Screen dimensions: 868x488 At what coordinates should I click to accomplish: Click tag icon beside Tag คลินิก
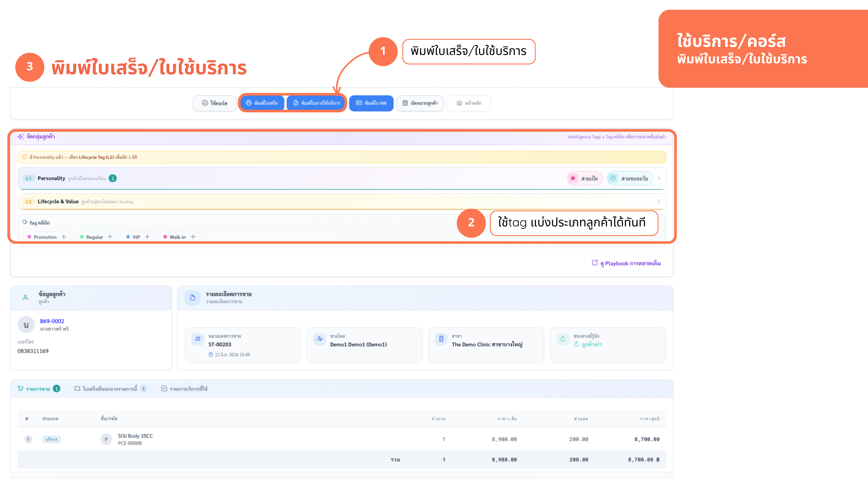tap(25, 222)
